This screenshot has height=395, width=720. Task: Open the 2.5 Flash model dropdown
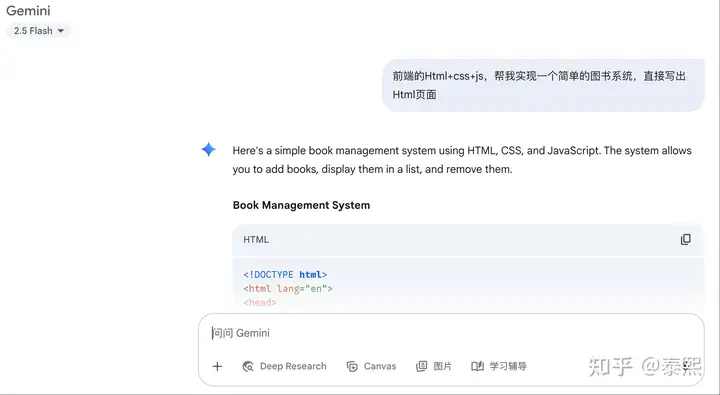pyautogui.click(x=39, y=31)
